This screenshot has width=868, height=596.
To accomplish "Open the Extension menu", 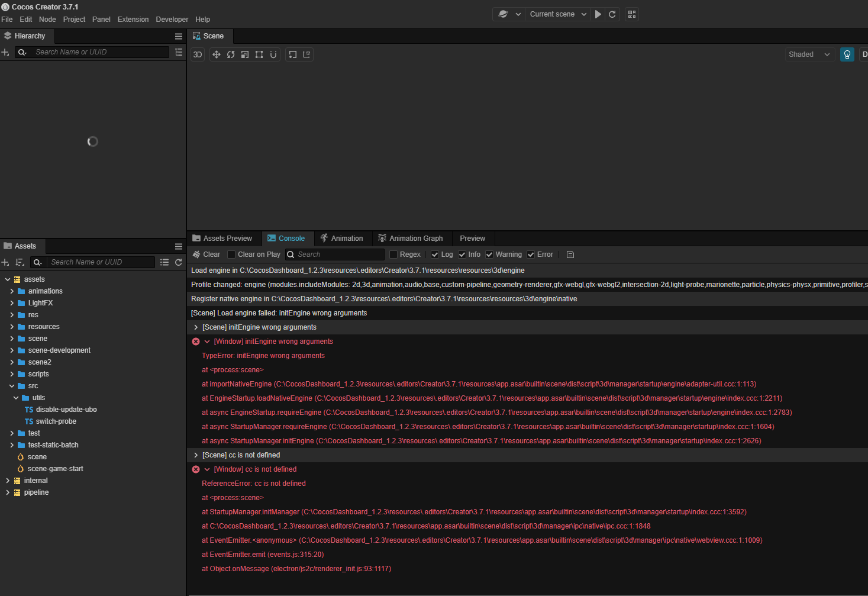I will 133,20.
